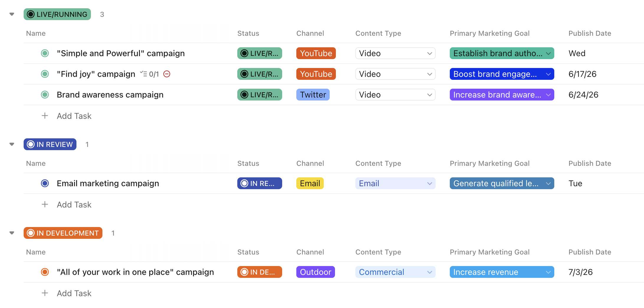Click the blocked dependency icon on "Find joy" campaign

(x=167, y=74)
